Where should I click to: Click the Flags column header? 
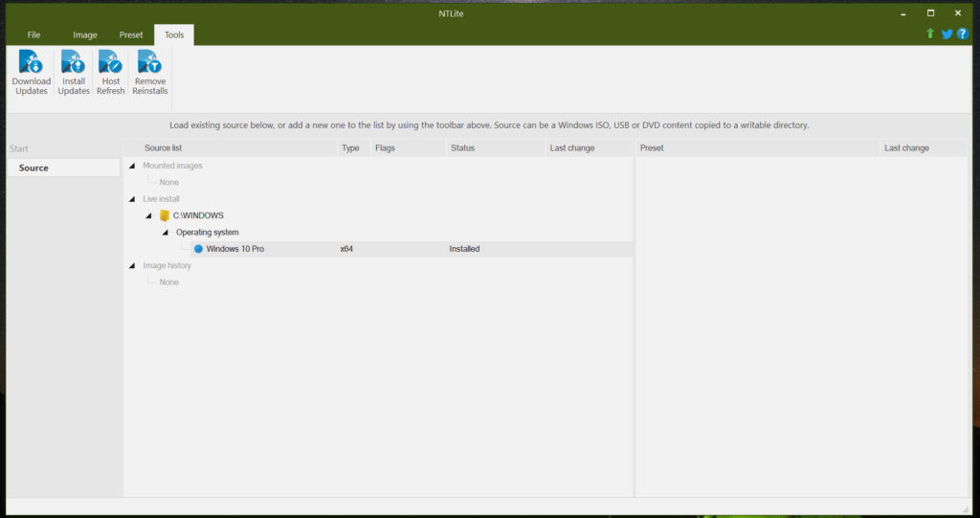tap(409, 148)
